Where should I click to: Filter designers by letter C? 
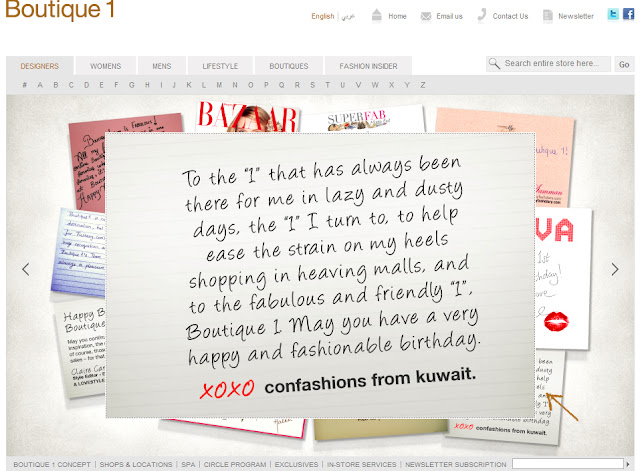click(71, 85)
